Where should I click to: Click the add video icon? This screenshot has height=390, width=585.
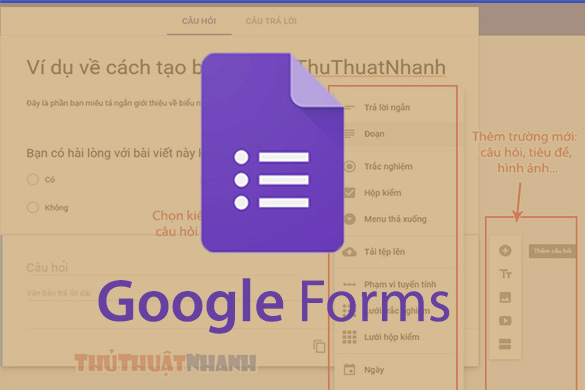[505, 321]
